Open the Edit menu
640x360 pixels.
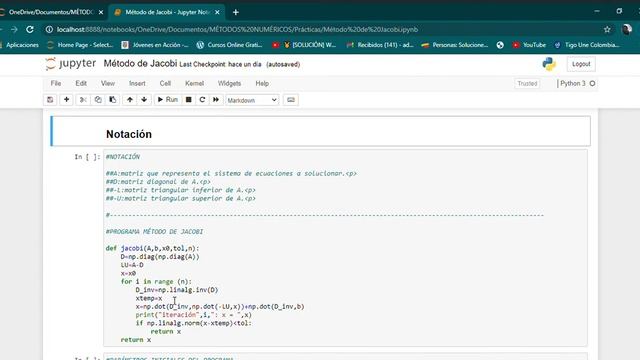[81, 83]
